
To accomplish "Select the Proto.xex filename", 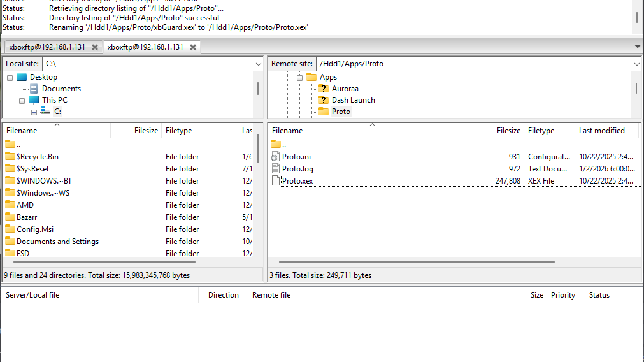I will (x=297, y=181).
